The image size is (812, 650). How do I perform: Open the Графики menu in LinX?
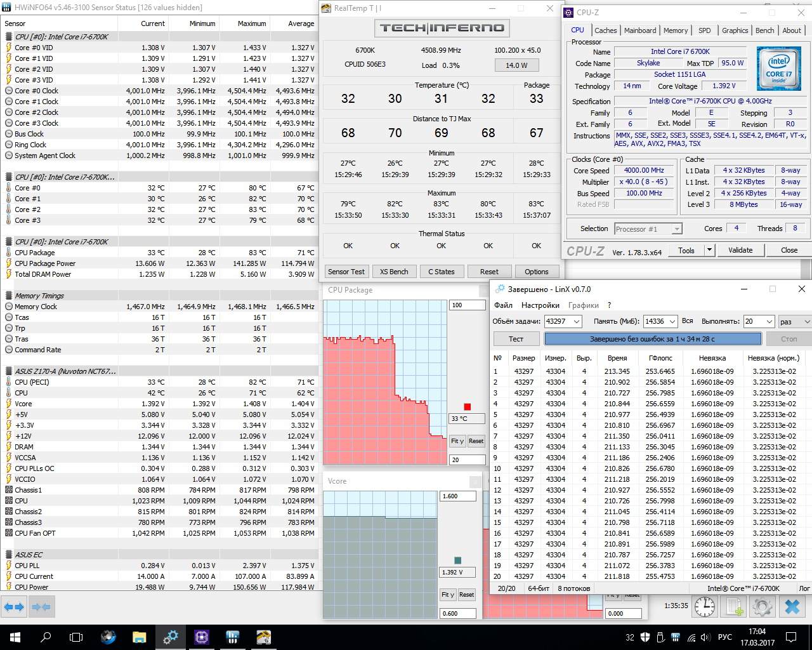(x=584, y=305)
